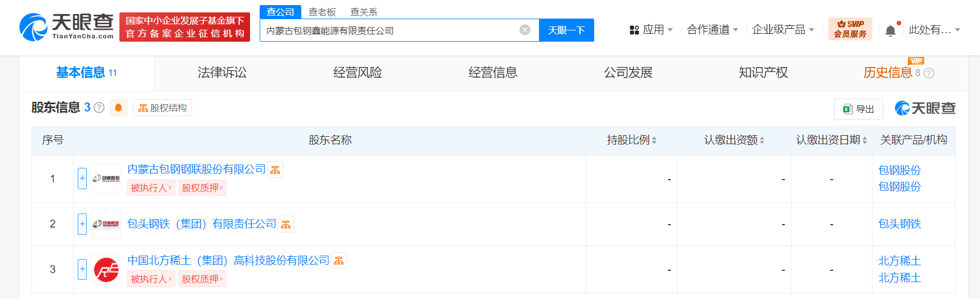Clear the search box text
This screenshot has height=299, width=980.
pos(524,30)
